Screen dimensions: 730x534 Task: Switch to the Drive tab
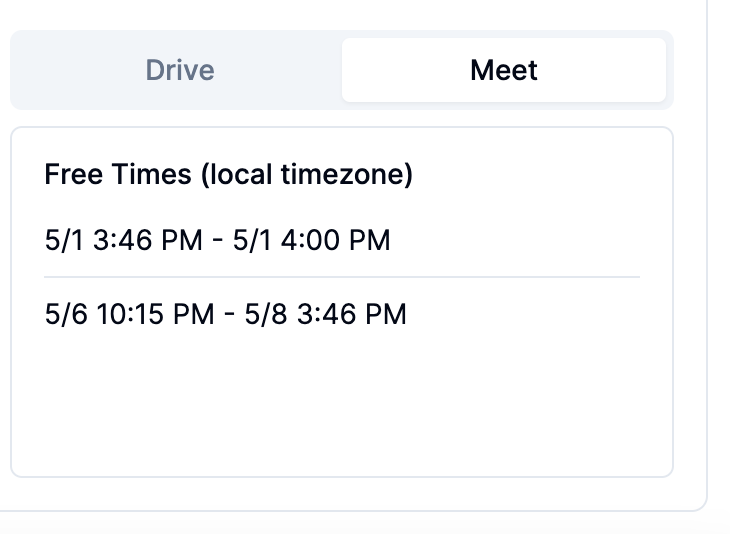tap(180, 70)
